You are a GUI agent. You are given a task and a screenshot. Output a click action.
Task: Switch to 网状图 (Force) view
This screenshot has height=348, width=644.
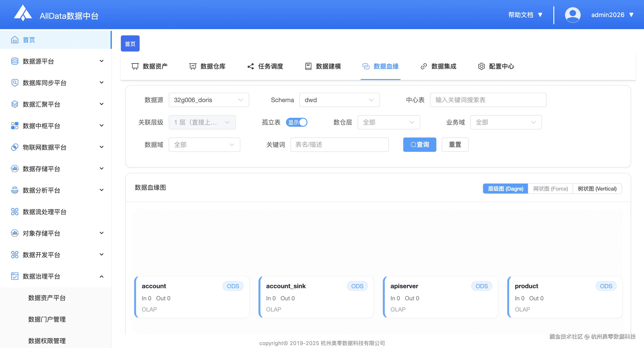[550, 189]
